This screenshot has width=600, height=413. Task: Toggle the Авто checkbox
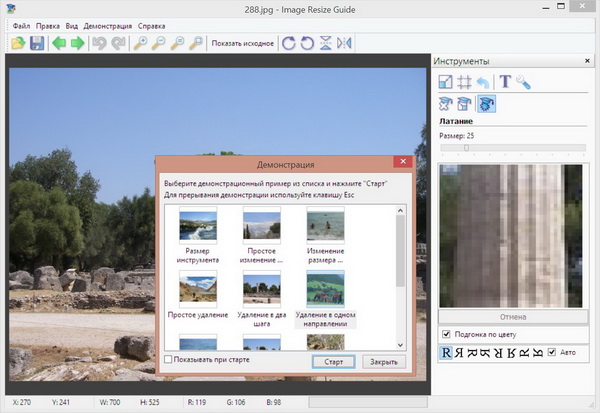tap(551, 353)
